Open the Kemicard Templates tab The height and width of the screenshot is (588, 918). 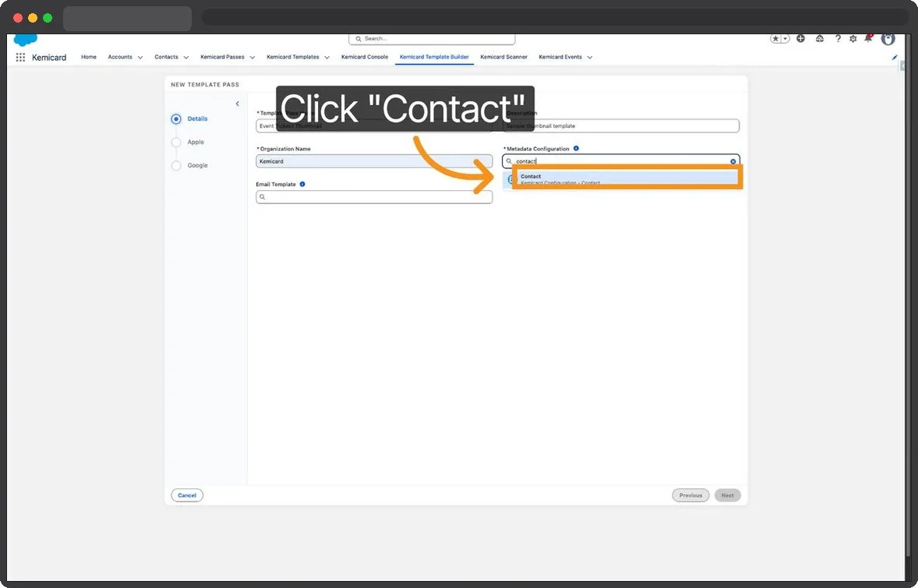(293, 57)
